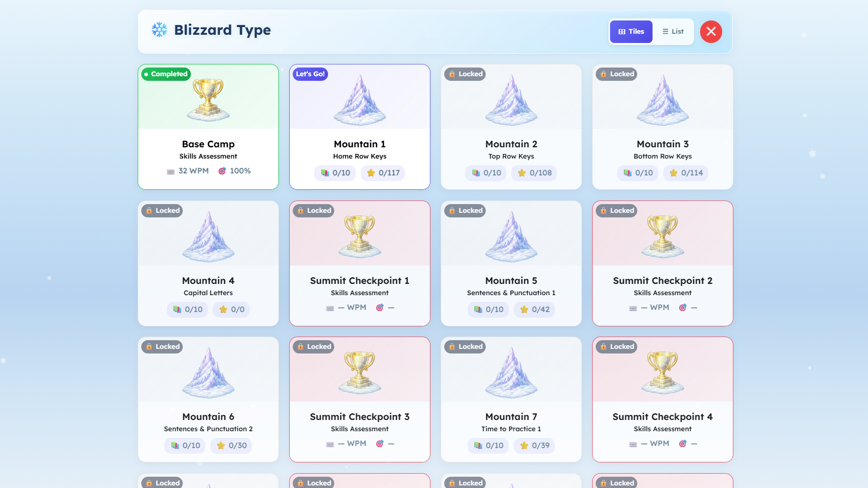The image size is (868, 488).
Task: Click Mountain 5 lessons 0/10 pill
Action: (x=488, y=309)
